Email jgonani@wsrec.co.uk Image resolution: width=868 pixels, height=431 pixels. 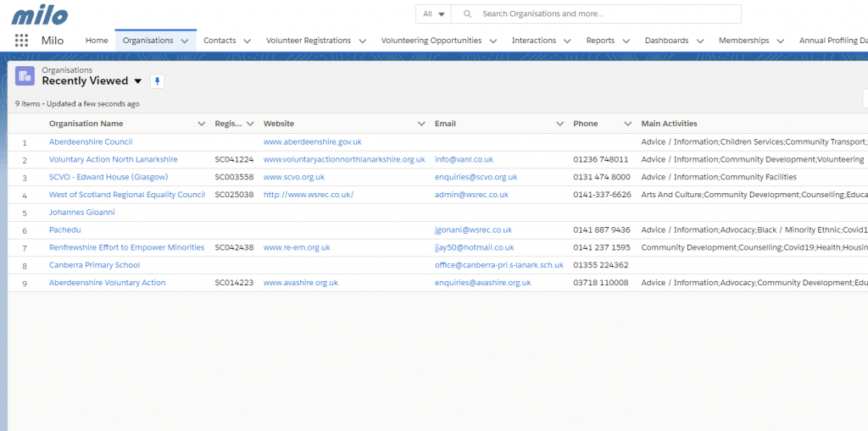click(x=473, y=229)
